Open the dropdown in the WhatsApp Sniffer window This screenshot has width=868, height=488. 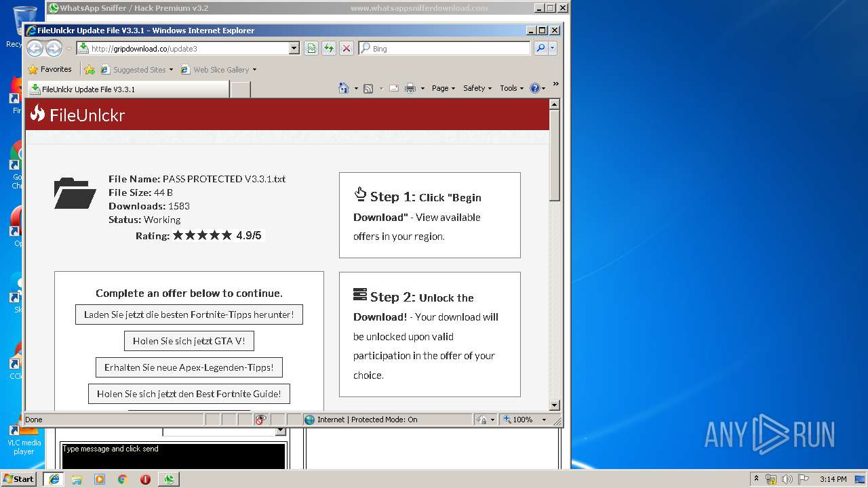pos(280,431)
